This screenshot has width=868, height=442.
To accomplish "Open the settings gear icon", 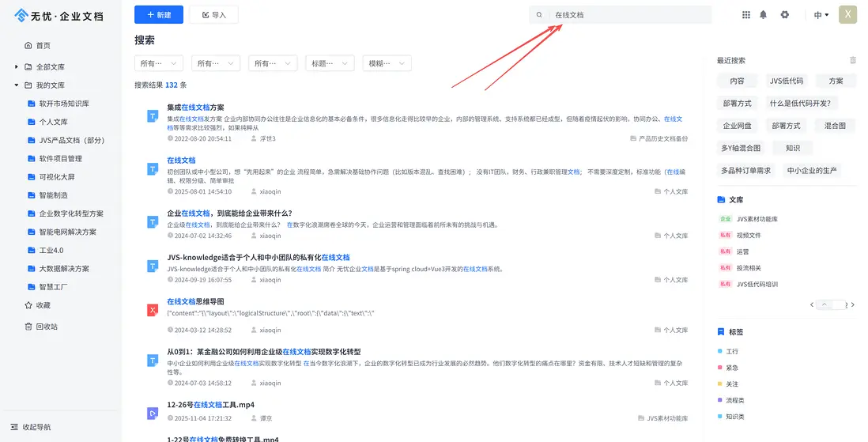I will click(x=784, y=15).
